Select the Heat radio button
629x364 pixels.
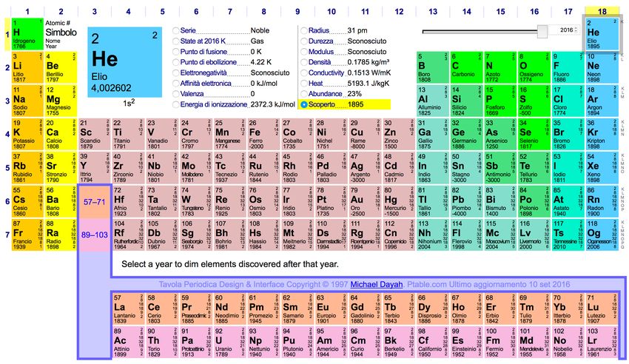click(304, 84)
